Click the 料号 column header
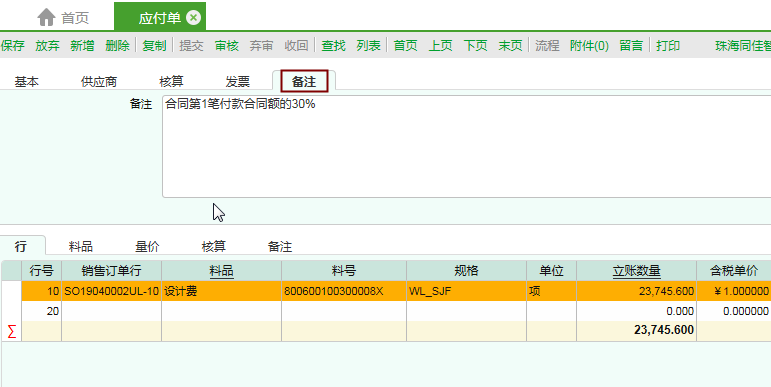Screen dimensions: 771x387 point(344,271)
